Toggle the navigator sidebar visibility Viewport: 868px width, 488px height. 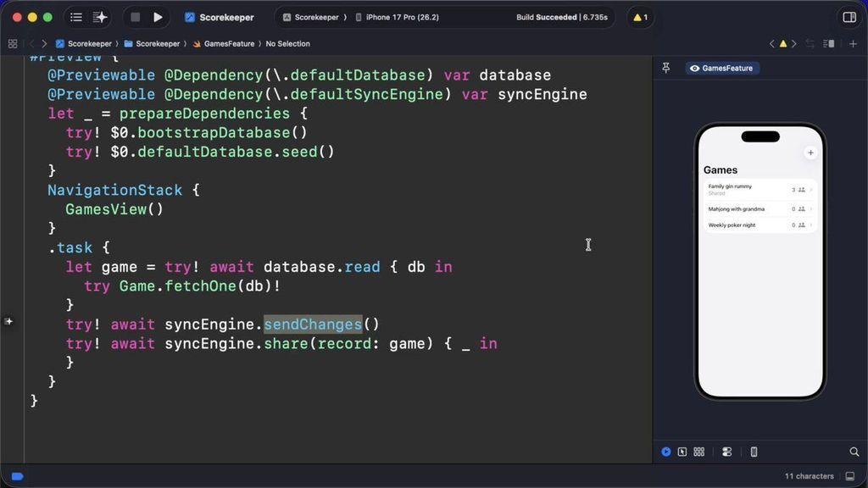click(75, 16)
